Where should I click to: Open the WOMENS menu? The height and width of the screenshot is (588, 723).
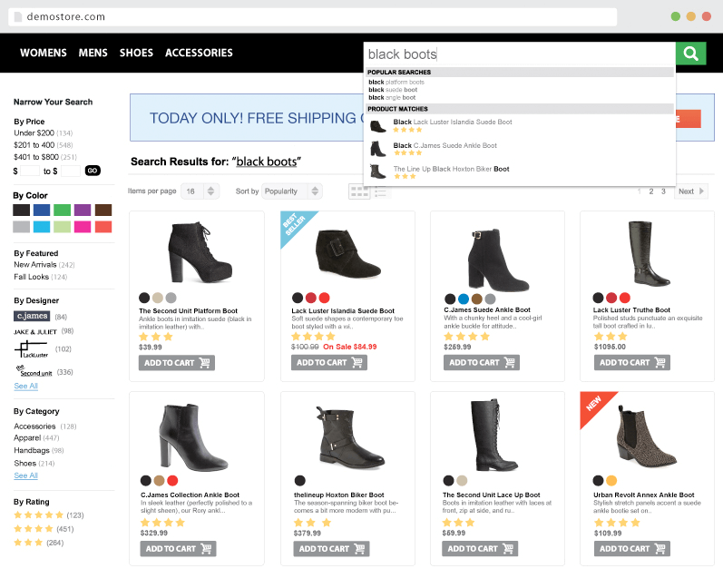coord(44,54)
